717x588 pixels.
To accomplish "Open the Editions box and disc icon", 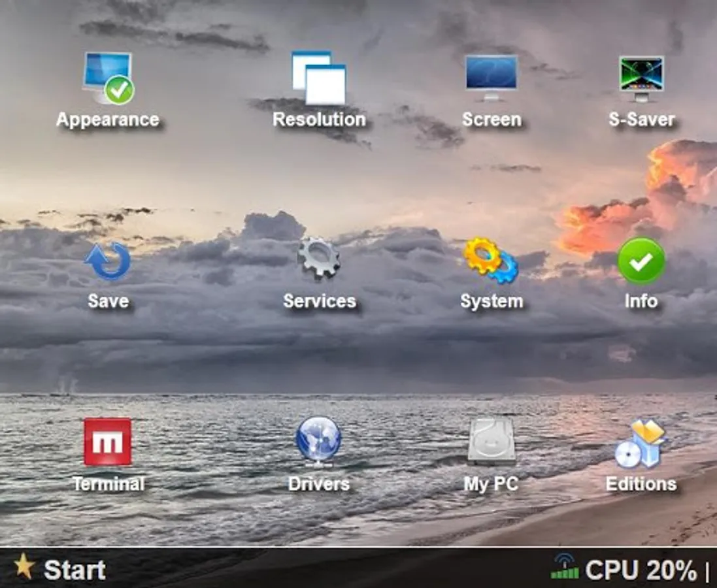I will [x=641, y=444].
